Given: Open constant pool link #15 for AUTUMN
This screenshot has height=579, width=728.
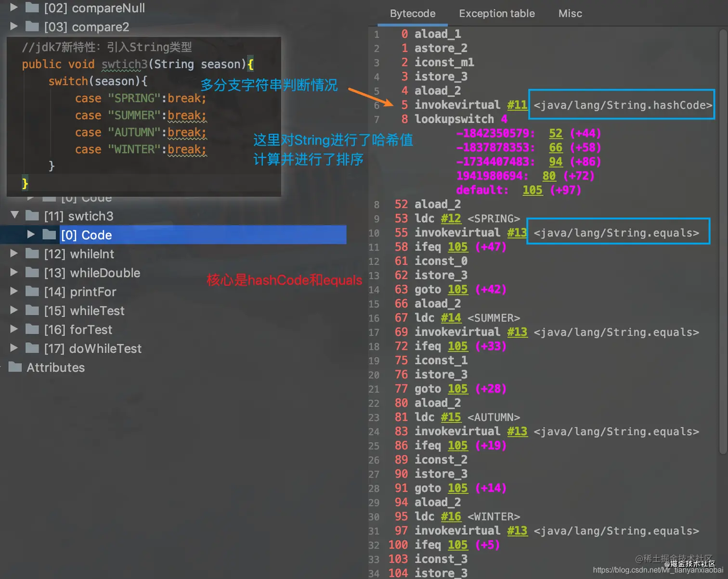Looking at the screenshot, I should [x=451, y=417].
